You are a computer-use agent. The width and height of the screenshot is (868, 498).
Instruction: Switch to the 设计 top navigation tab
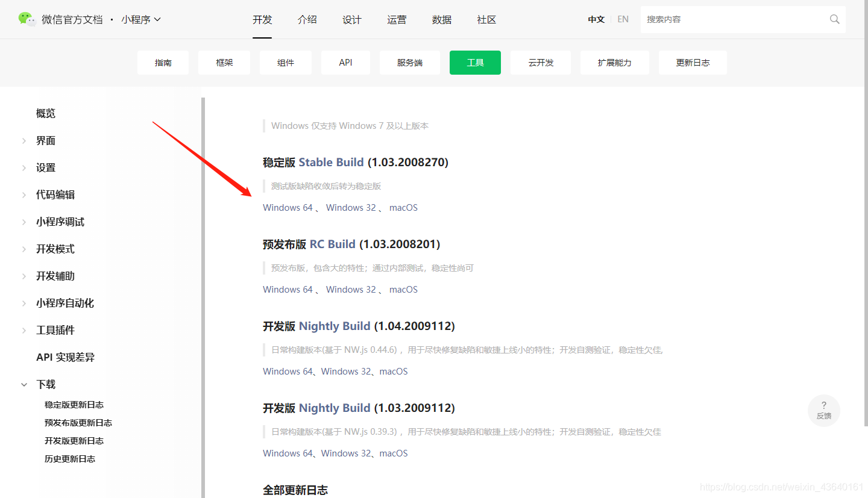coord(352,19)
